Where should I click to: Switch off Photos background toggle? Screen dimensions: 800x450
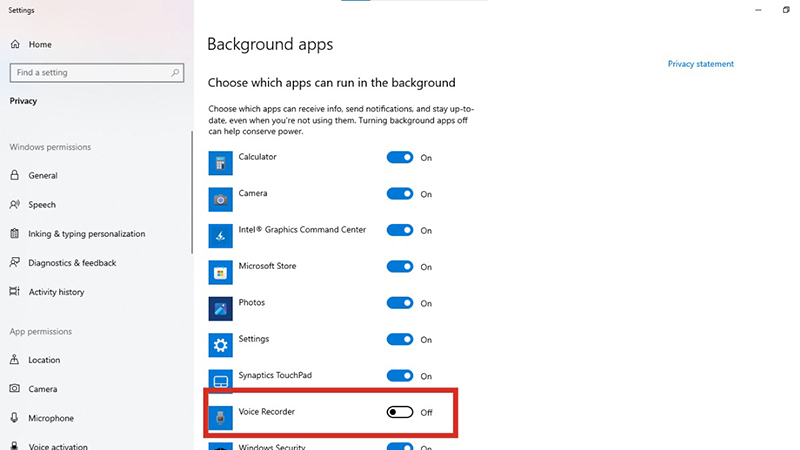(399, 303)
